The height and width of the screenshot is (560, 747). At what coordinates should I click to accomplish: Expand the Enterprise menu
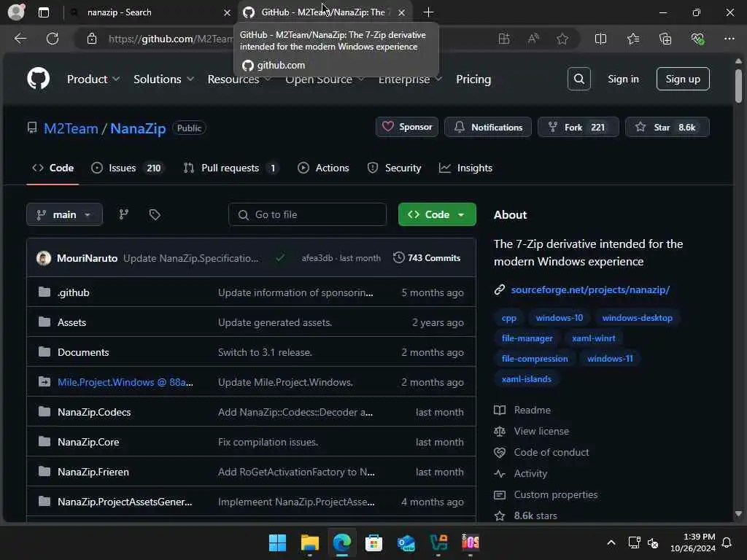[410, 79]
